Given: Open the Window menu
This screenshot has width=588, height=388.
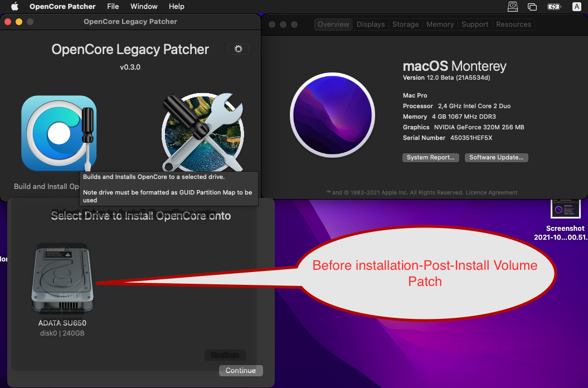Looking at the screenshot, I should coord(144,6).
